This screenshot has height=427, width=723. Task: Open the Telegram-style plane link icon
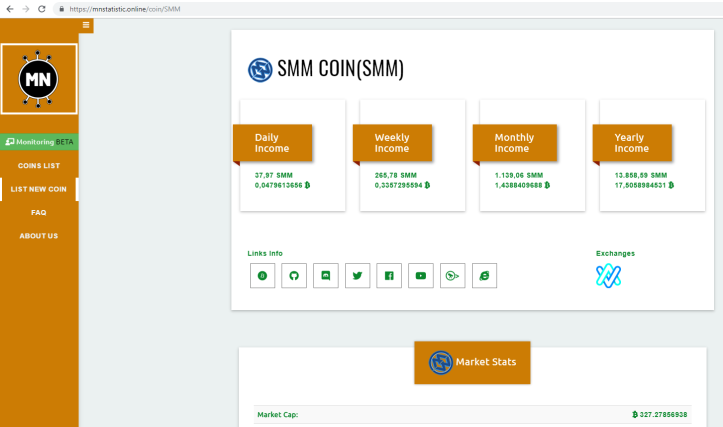[x=453, y=276]
